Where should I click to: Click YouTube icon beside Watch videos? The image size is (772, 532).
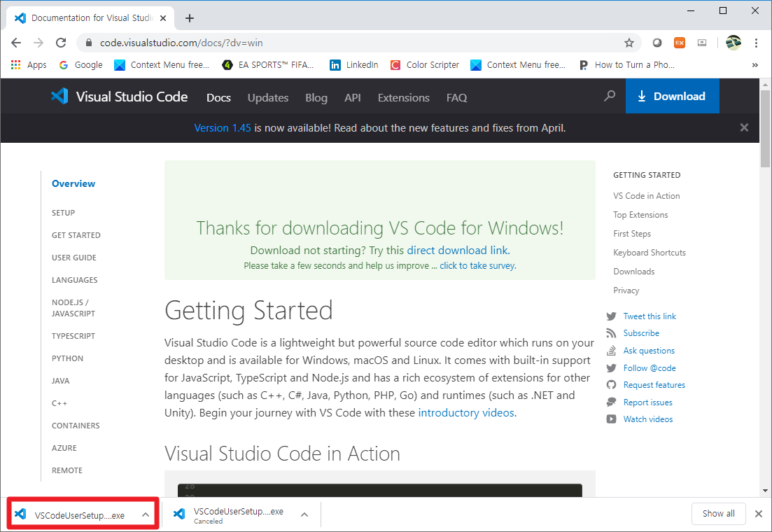pos(612,419)
